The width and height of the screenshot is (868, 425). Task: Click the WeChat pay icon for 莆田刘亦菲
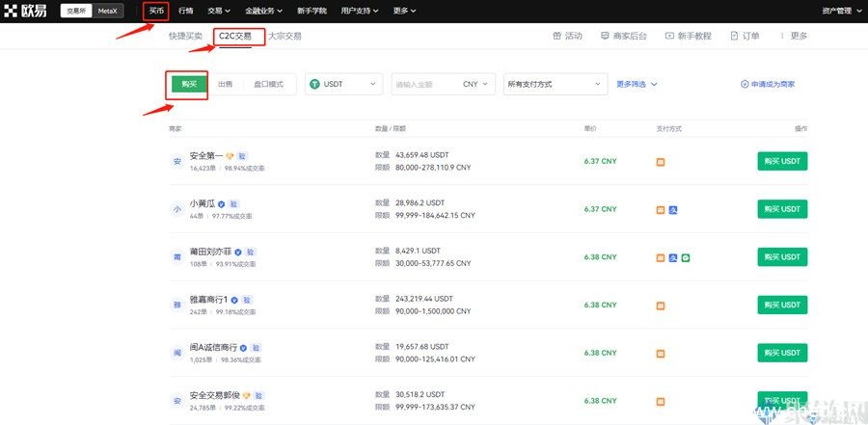686,257
